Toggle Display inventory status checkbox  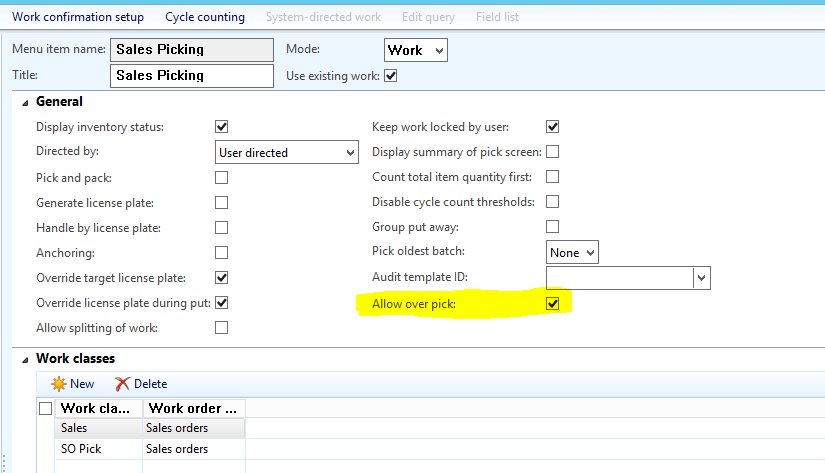(222, 127)
